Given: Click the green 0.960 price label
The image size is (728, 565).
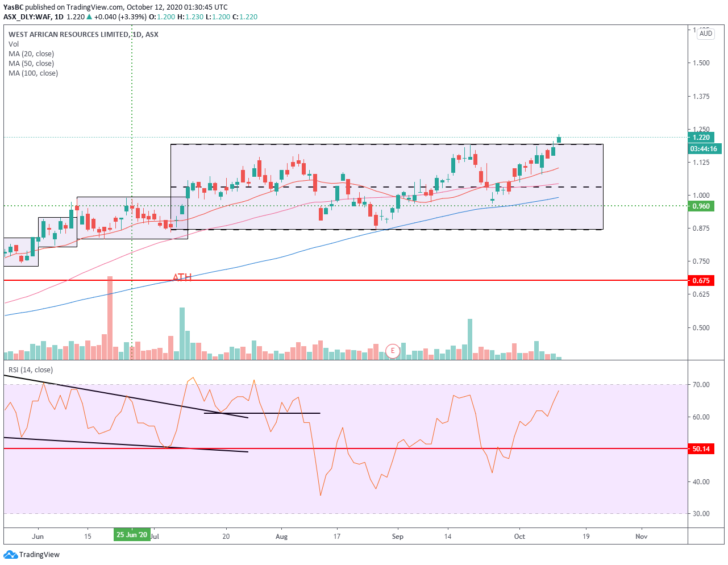Looking at the screenshot, I should (x=701, y=206).
